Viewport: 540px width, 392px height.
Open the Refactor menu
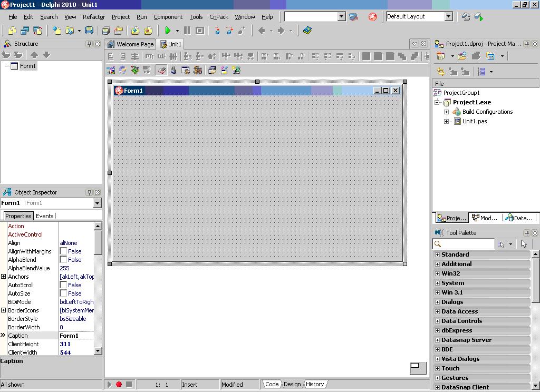(x=94, y=17)
